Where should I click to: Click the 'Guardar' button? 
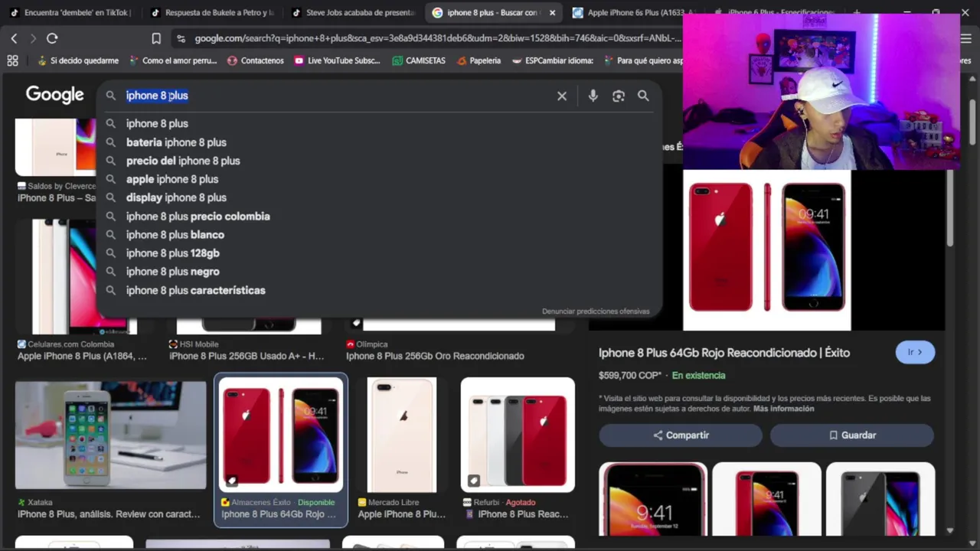852,435
